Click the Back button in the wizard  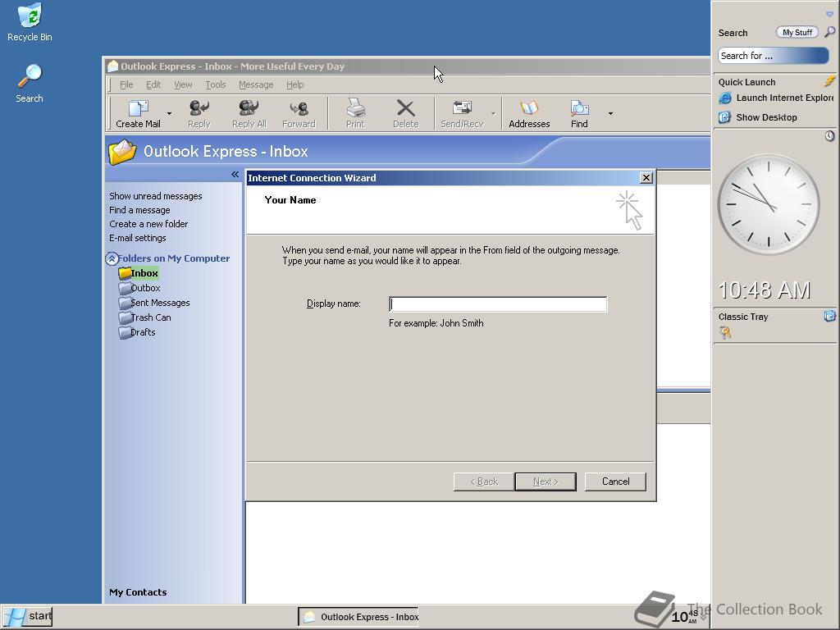click(484, 482)
